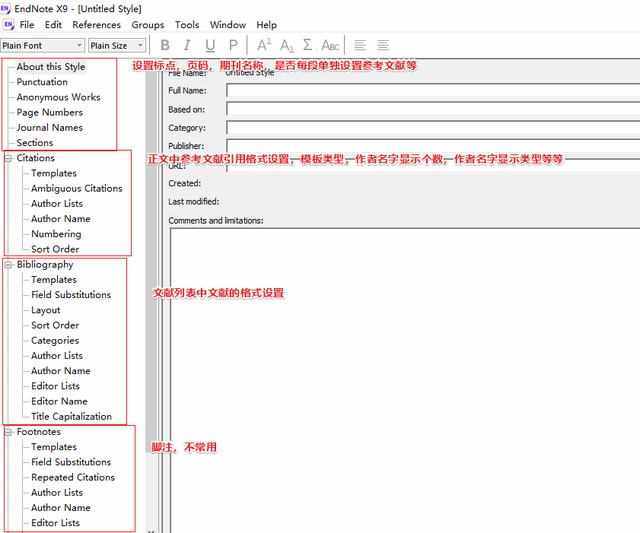Apply Superscript formatting icon
640x533 pixels.
264,45
